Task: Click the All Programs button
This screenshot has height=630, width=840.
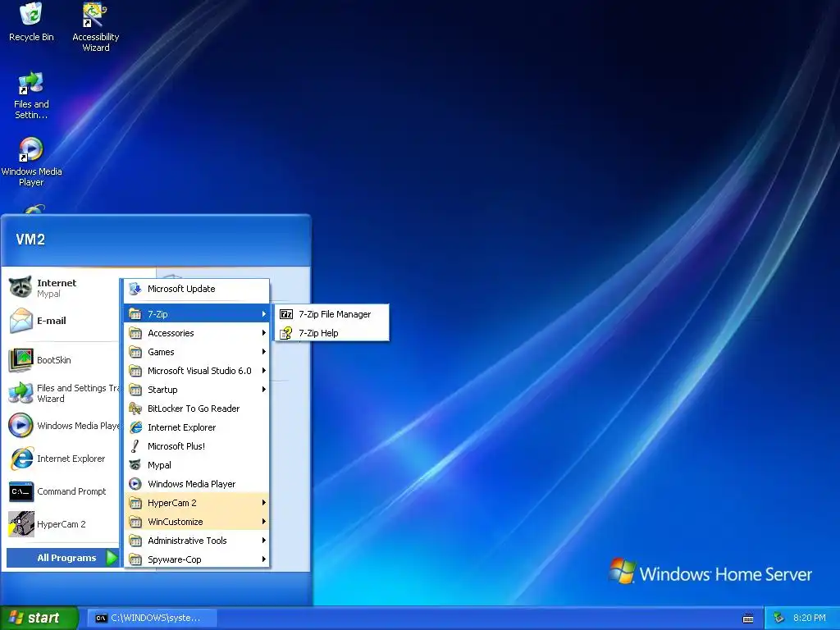Action: click(x=62, y=558)
